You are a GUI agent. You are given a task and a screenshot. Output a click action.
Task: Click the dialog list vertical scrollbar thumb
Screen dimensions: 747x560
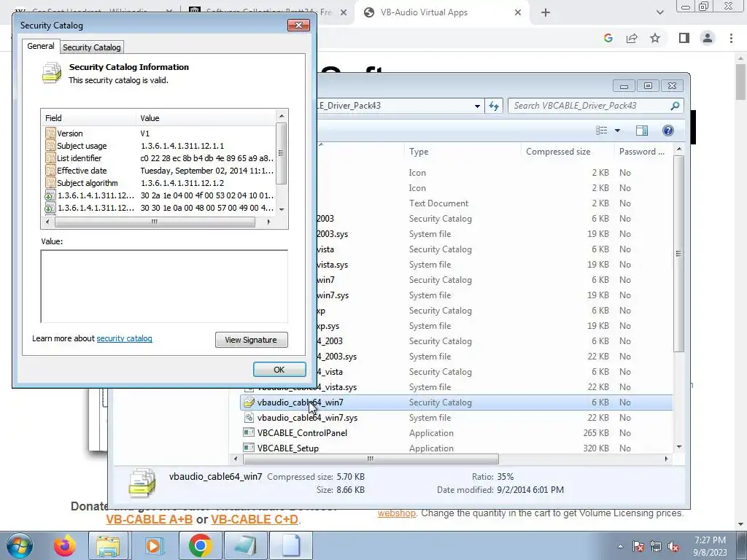click(x=281, y=153)
